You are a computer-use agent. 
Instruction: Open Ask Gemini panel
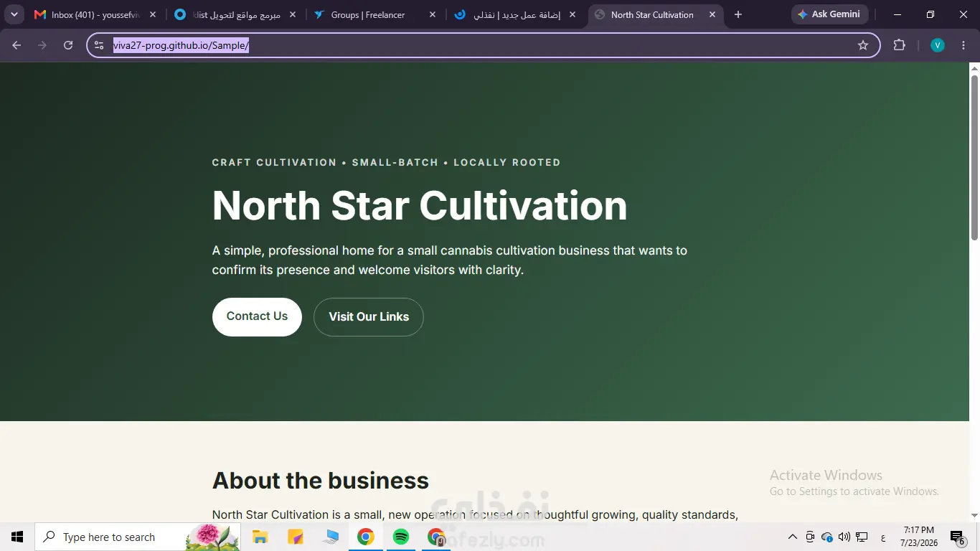point(829,14)
